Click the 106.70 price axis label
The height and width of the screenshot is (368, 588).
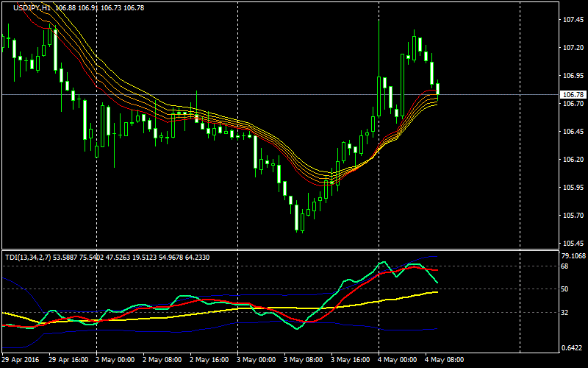tap(573, 103)
